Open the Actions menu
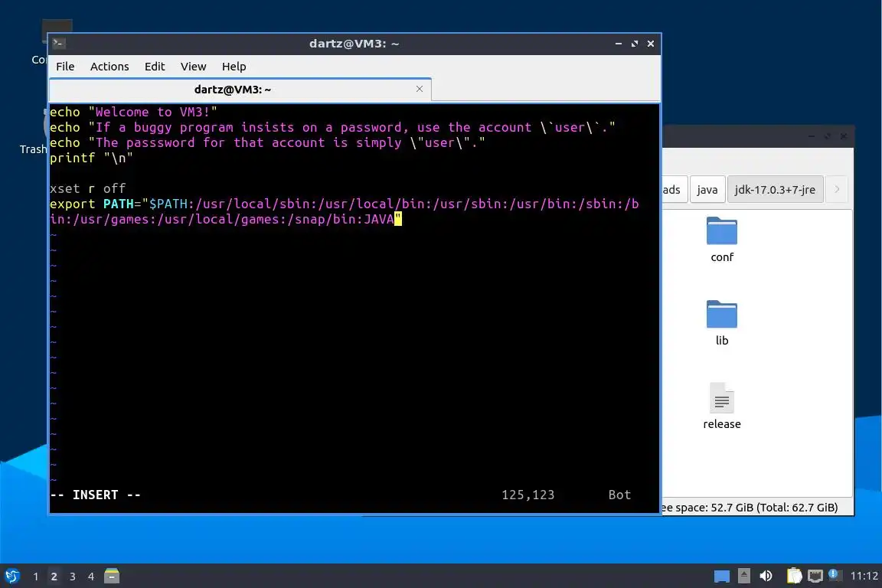Image resolution: width=882 pixels, height=588 pixels. pyautogui.click(x=109, y=67)
